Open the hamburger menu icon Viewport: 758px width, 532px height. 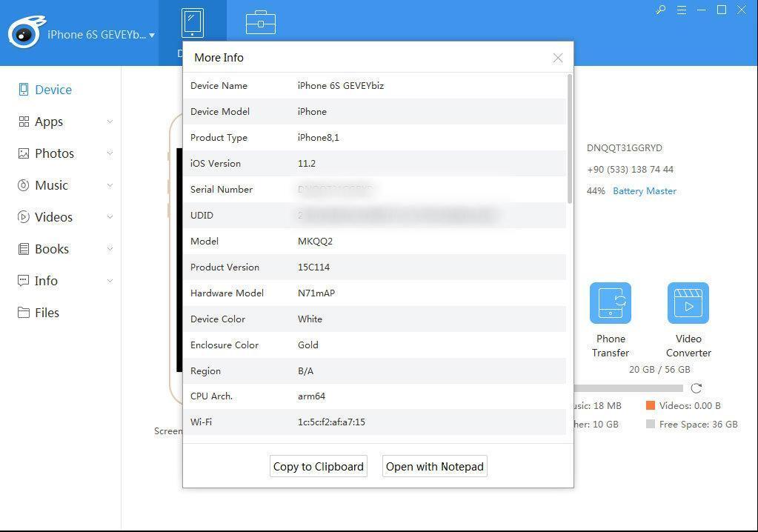[682, 10]
